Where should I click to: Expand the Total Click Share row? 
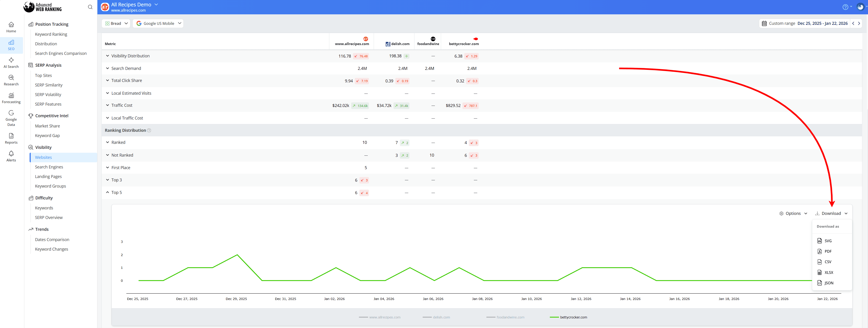pyautogui.click(x=107, y=81)
